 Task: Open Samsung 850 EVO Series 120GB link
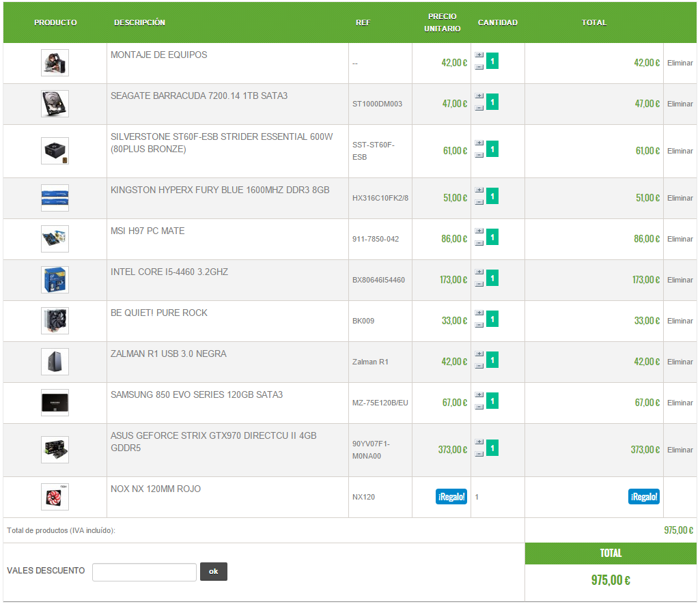pos(197,395)
